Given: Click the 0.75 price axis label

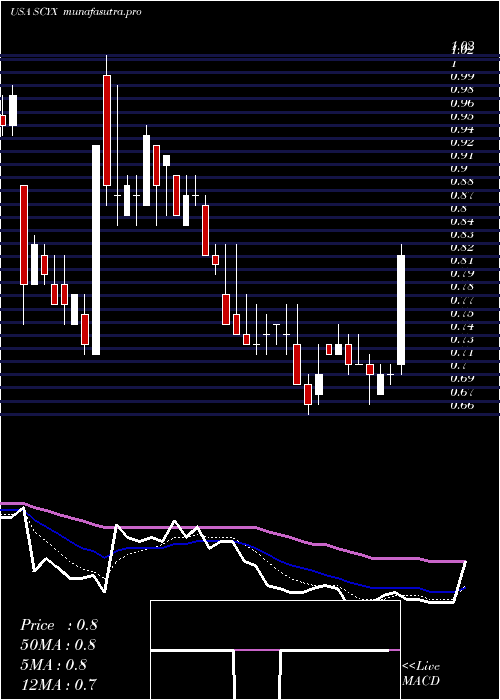Looking at the screenshot, I should click(x=462, y=313).
